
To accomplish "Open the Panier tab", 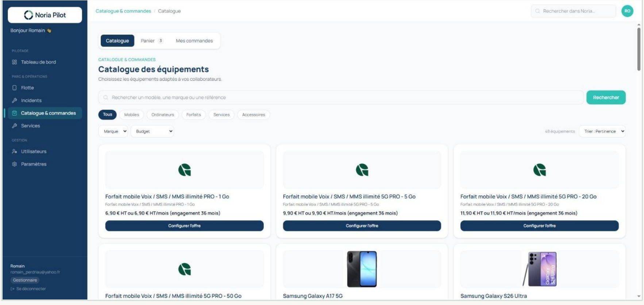I will tap(152, 41).
